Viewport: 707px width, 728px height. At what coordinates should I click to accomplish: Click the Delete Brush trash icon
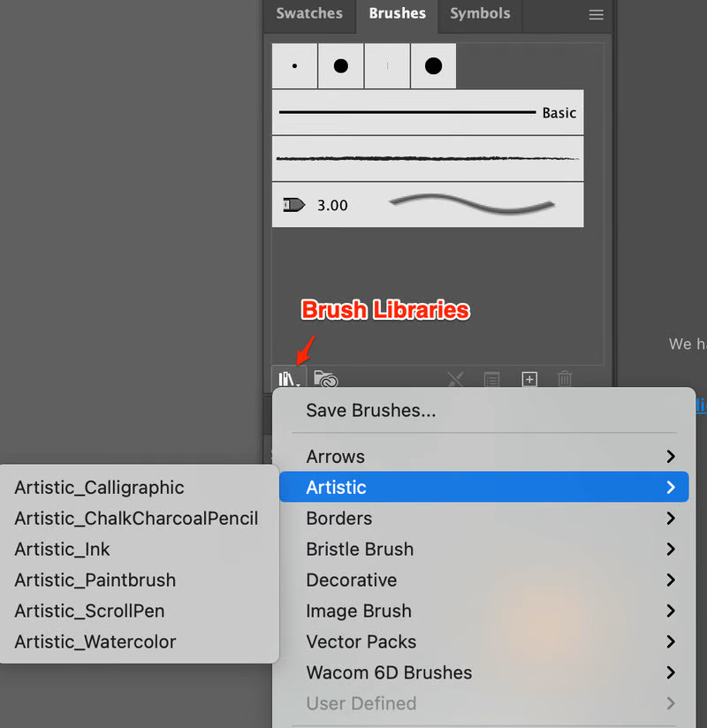565,380
